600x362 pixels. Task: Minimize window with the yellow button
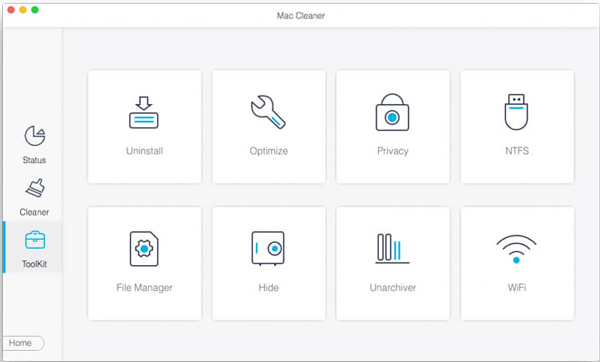pos(23,10)
